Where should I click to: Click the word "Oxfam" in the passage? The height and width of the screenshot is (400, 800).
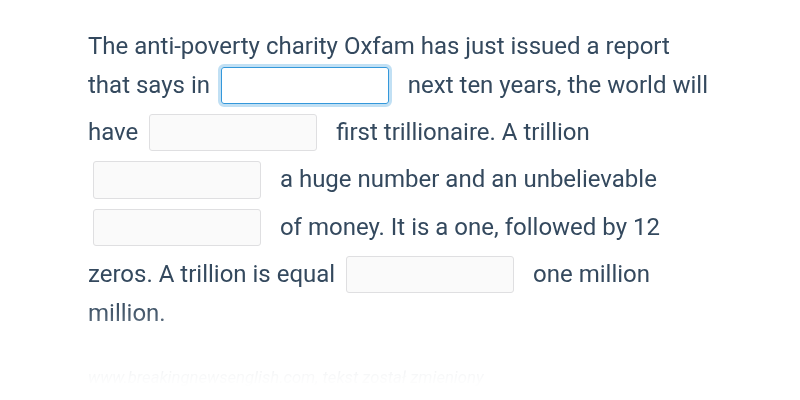click(x=379, y=46)
